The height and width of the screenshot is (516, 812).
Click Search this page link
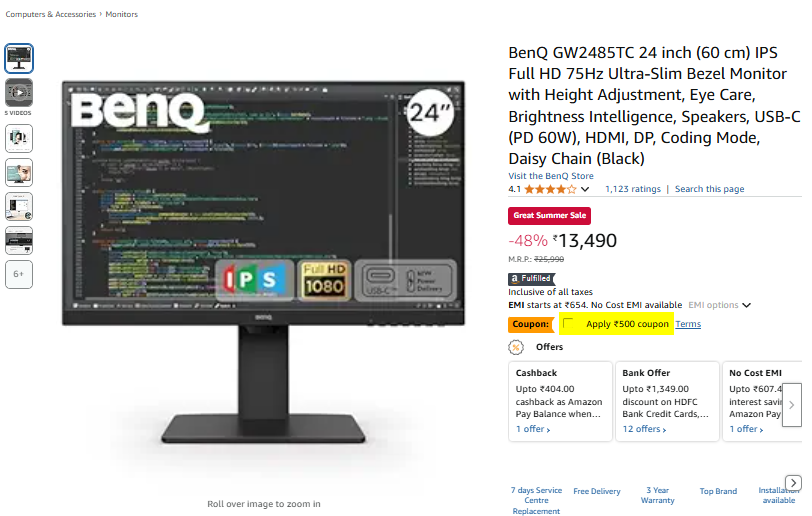click(709, 189)
